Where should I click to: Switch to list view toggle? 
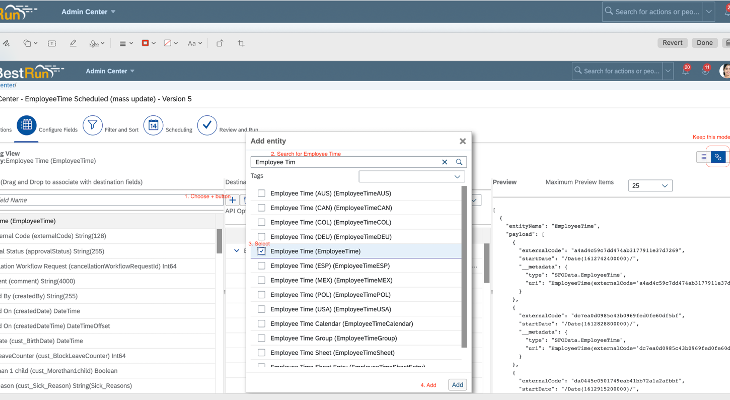703,157
